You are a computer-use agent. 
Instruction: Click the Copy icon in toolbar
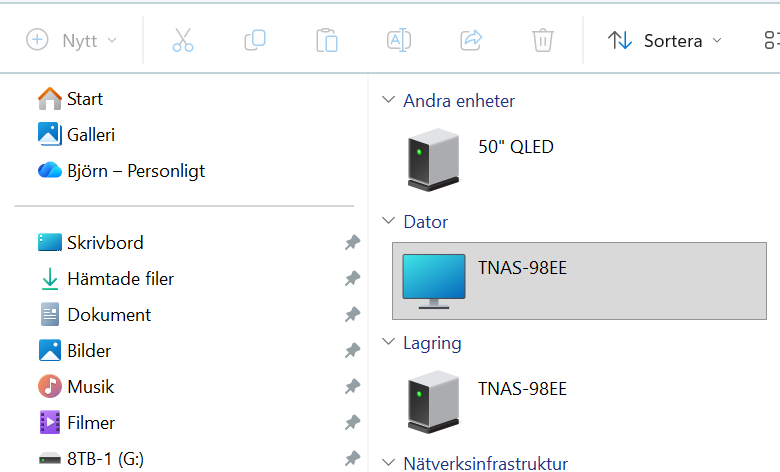pyautogui.click(x=255, y=40)
